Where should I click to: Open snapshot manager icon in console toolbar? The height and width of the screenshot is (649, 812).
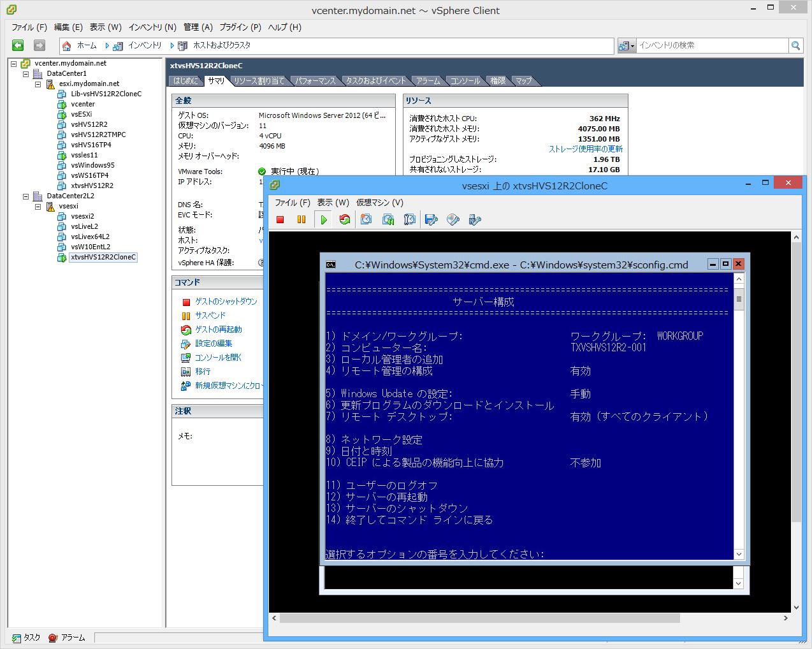click(409, 219)
